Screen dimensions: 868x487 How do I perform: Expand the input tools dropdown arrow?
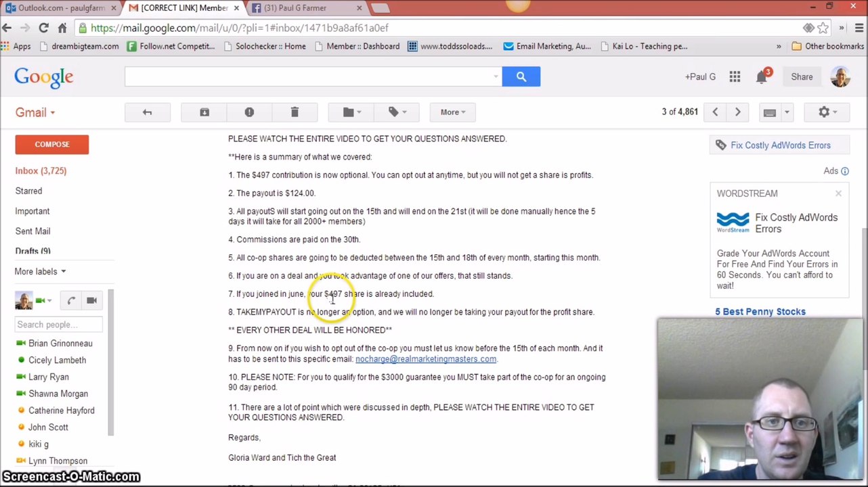pos(787,112)
